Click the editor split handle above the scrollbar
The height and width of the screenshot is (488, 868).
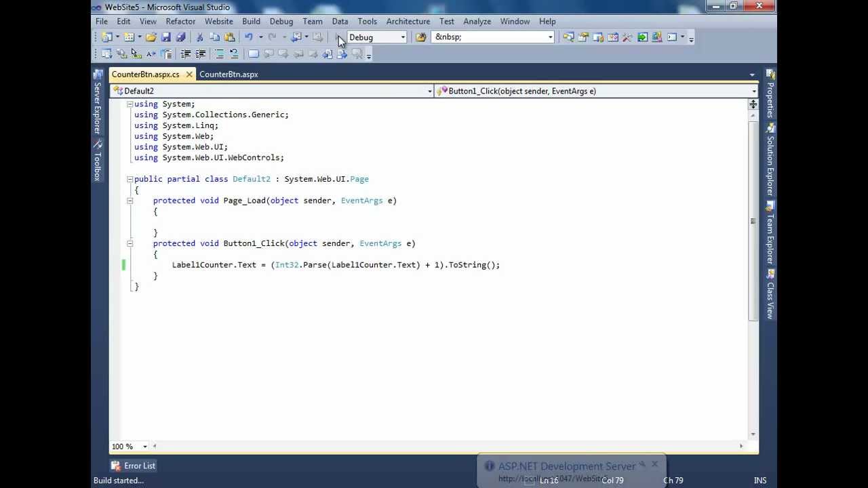tap(753, 104)
